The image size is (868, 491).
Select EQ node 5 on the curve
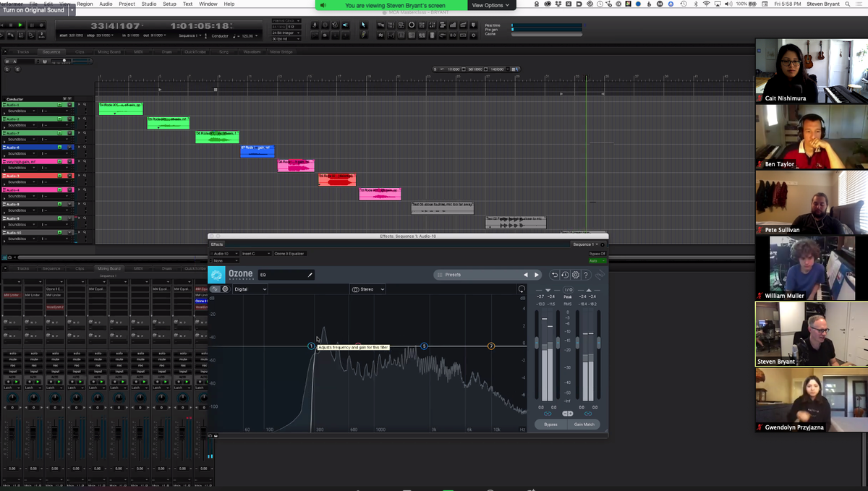[x=425, y=346]
